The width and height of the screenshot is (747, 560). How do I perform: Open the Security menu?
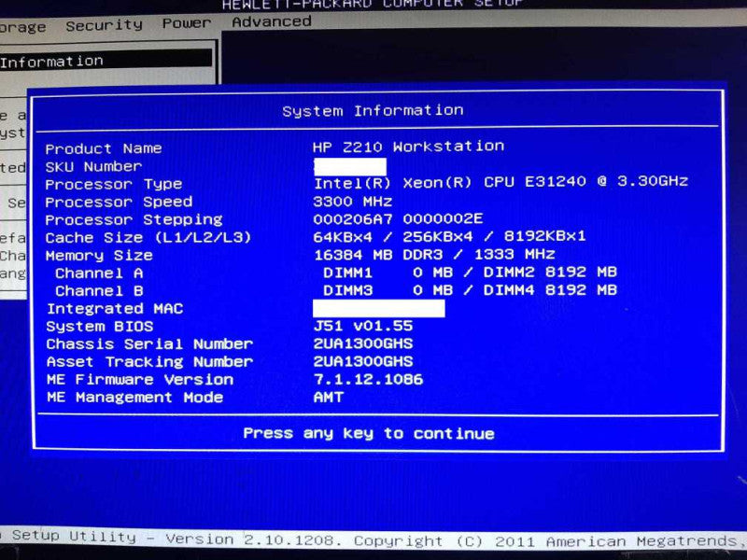tap(104, 25)
